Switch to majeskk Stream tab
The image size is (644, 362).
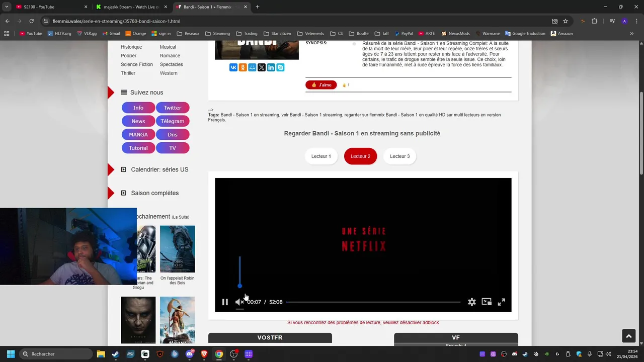(x=131, y=7)
